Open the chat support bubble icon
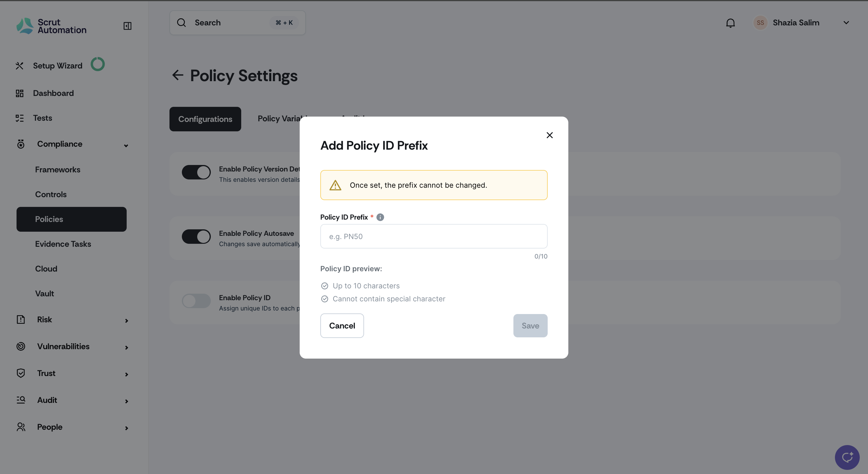Viewport: 868px width, 474px height. click(x=847, y=457)
